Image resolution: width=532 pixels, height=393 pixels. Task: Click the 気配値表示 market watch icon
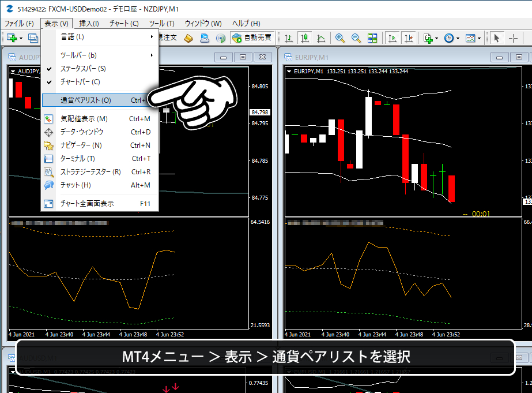(x=48, y=119)
